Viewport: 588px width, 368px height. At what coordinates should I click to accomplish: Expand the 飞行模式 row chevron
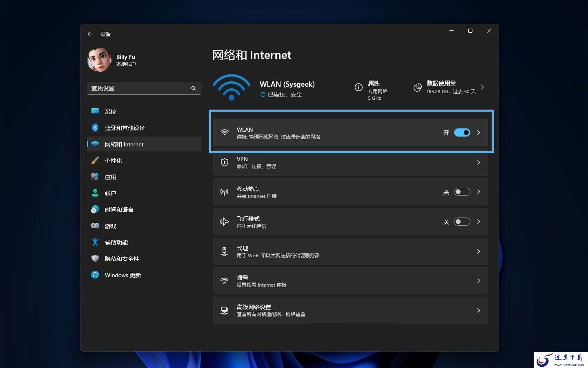[x=479, y=222]
